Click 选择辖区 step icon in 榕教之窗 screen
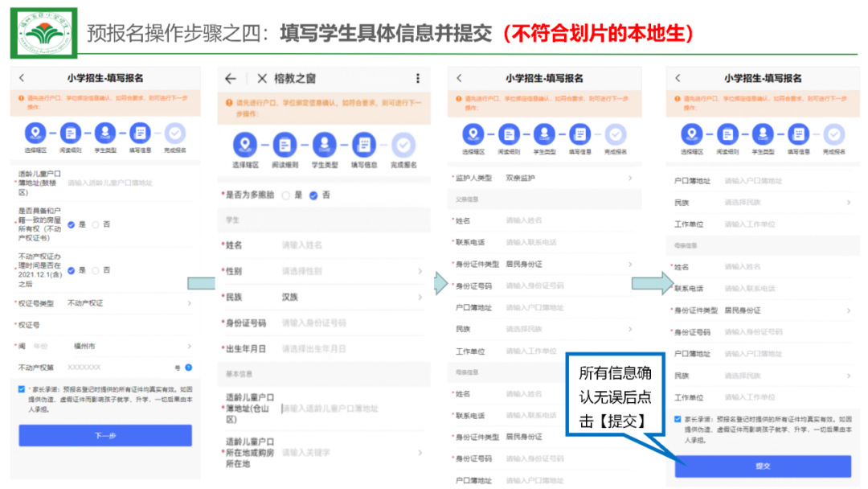The height and width of the screenshot is (489, 868). (x=245, y=145)
